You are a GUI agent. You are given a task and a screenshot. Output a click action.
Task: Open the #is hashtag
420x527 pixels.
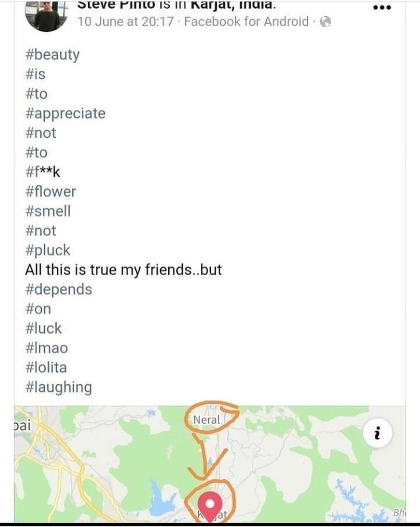click(x=35, y=75)
